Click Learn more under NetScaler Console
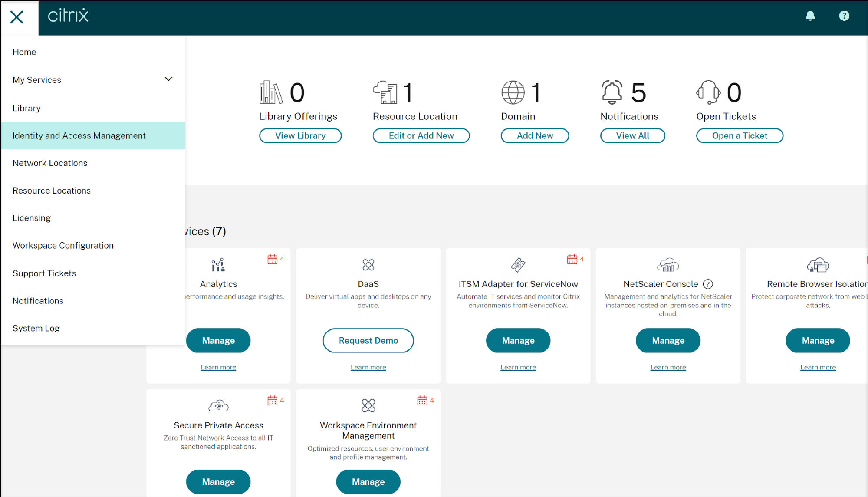 click(x=667, y=367)
